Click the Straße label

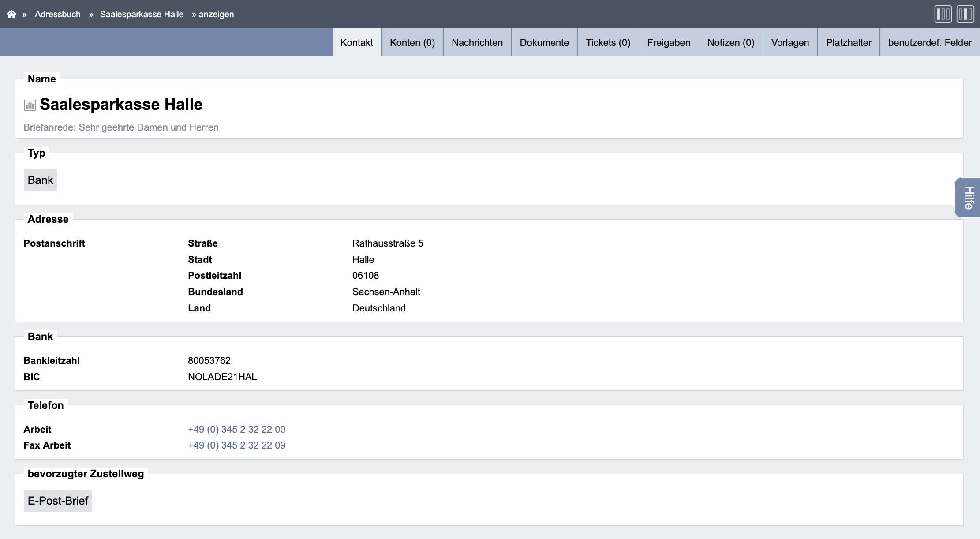pyautogui.click(x=203, y=243)
